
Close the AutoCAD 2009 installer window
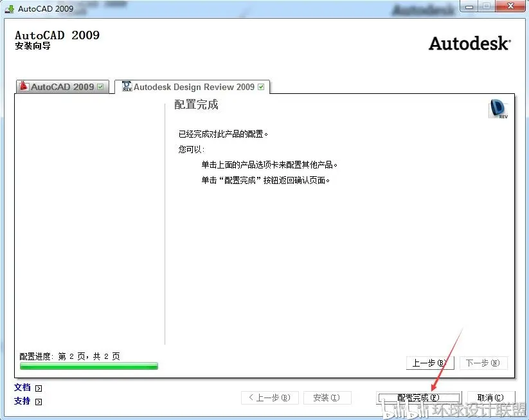(511, 6)
